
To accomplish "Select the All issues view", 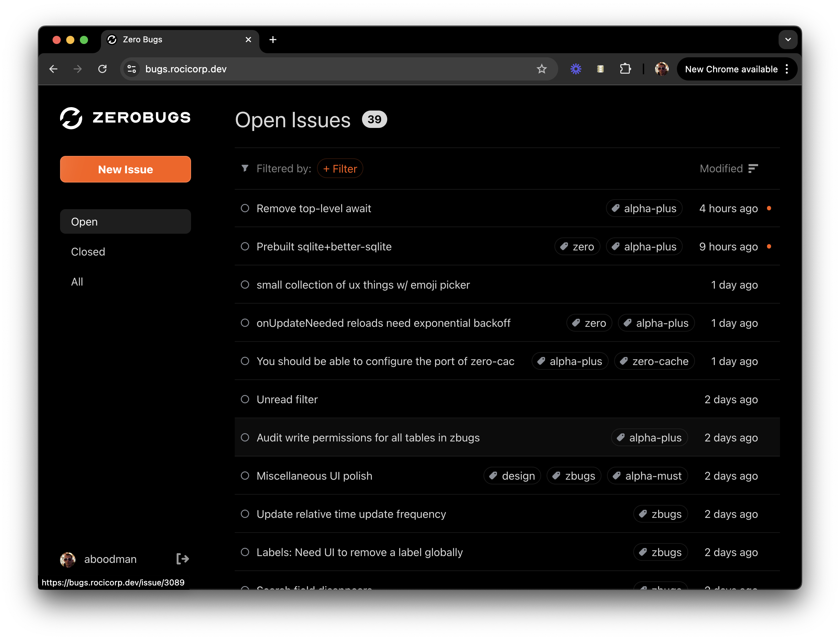I will point(77,282).
